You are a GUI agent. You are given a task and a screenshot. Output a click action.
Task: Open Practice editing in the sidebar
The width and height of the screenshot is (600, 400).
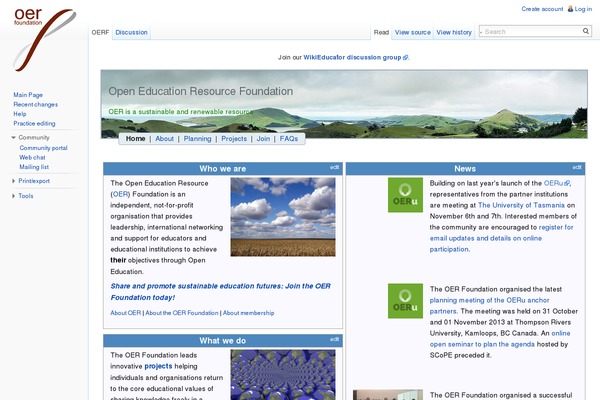(x=34, y=124)
